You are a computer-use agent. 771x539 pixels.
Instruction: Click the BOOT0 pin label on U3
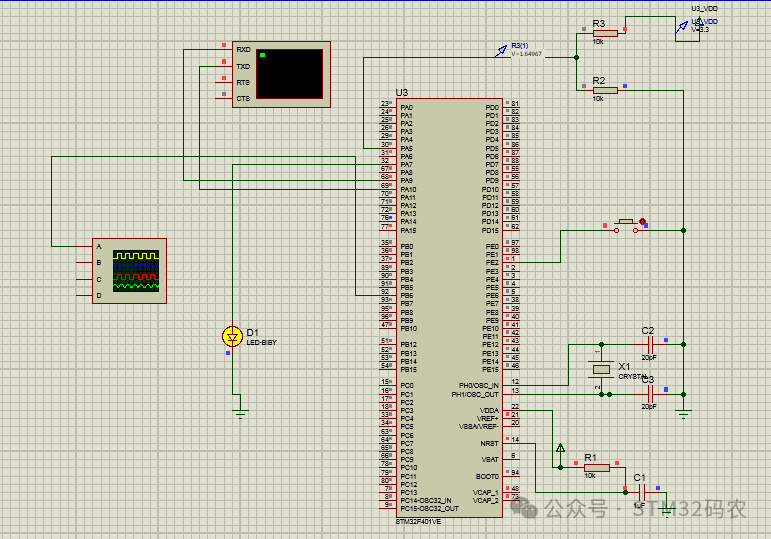point(487,477)
